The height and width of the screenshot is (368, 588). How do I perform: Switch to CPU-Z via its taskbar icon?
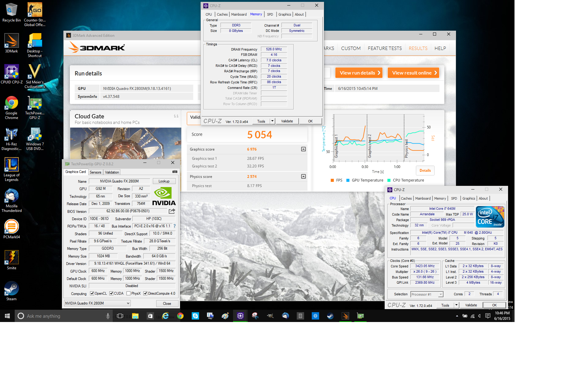(240, 316)
